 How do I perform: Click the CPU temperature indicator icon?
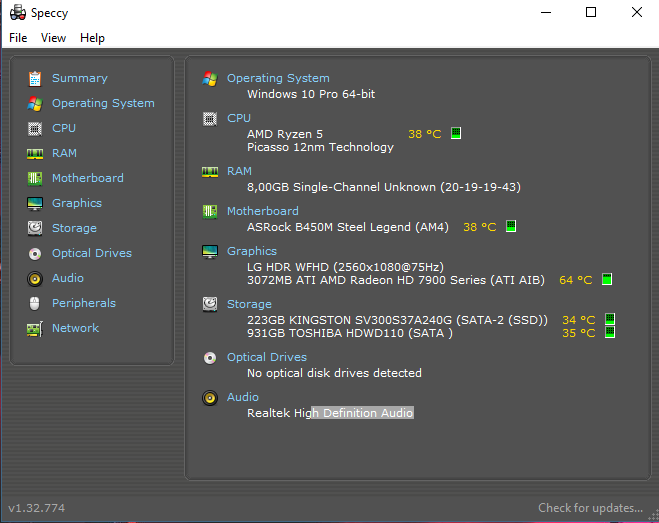pos(456,133)
